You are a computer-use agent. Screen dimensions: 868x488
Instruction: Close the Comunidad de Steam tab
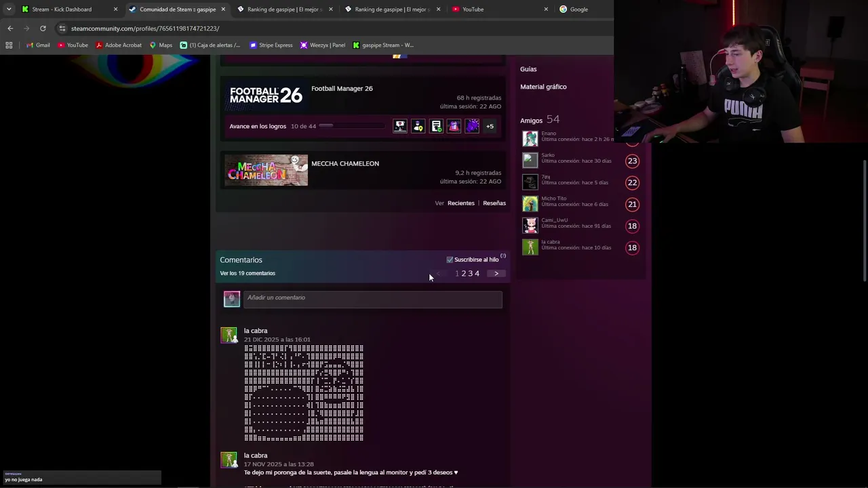click(223, 9)
